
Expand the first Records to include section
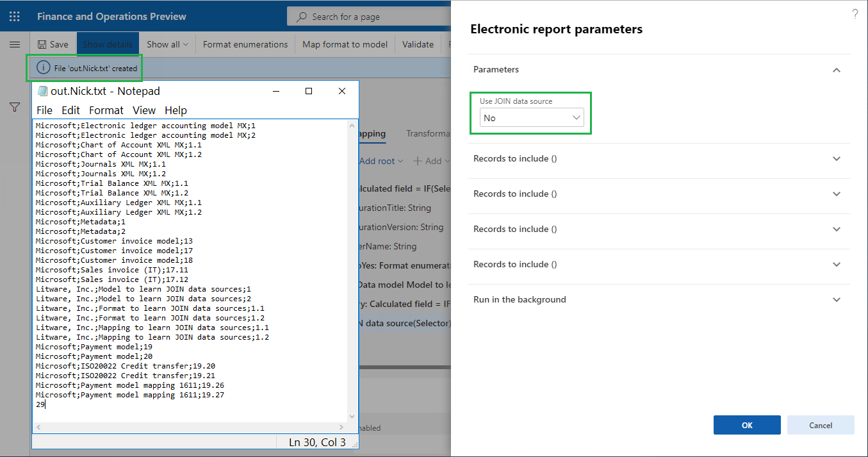(836, 158)
